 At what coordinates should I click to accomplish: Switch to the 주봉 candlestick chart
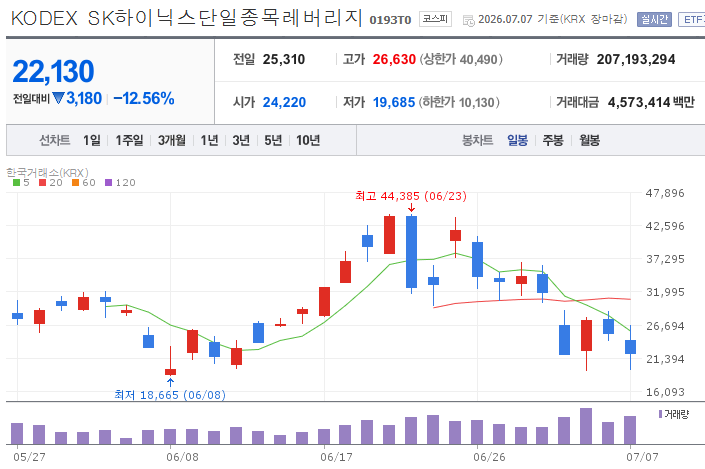[x=553, y=140]
